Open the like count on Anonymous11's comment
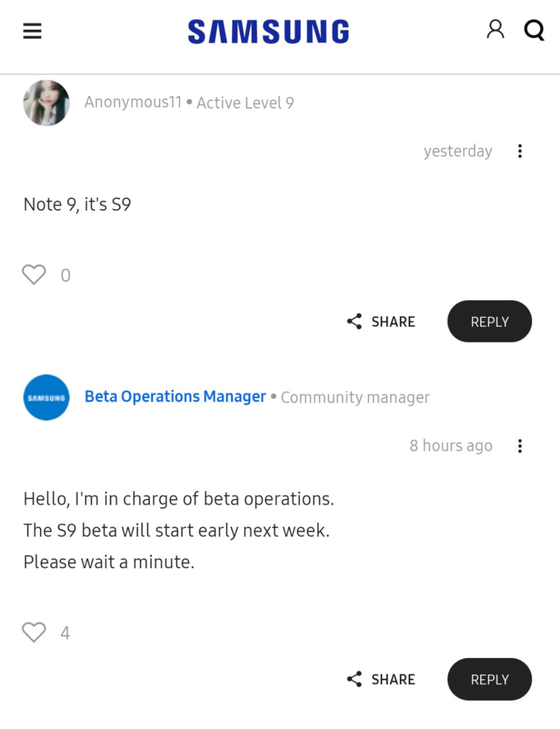 tap(66, 276)
